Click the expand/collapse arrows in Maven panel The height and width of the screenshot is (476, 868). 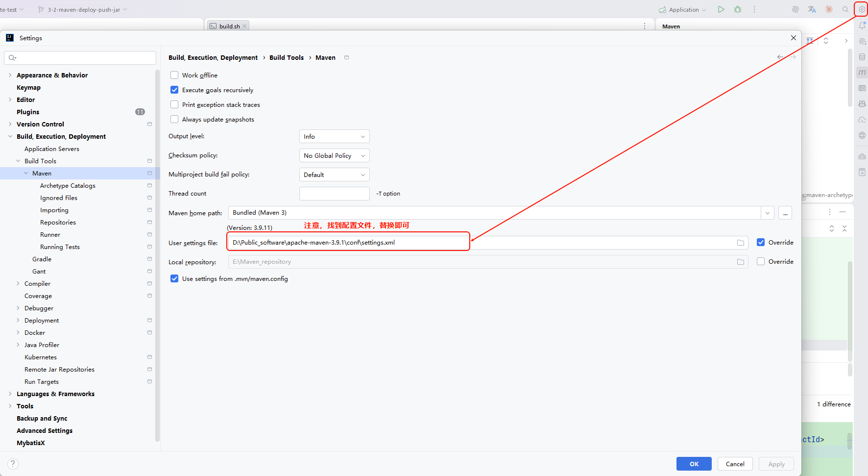(826, 41)
